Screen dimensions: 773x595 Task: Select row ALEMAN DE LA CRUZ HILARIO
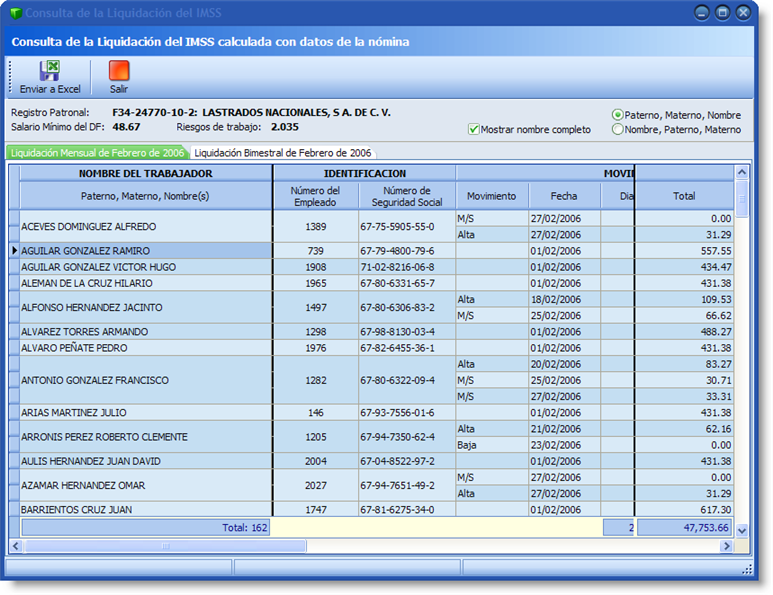[x=145, y=283]
